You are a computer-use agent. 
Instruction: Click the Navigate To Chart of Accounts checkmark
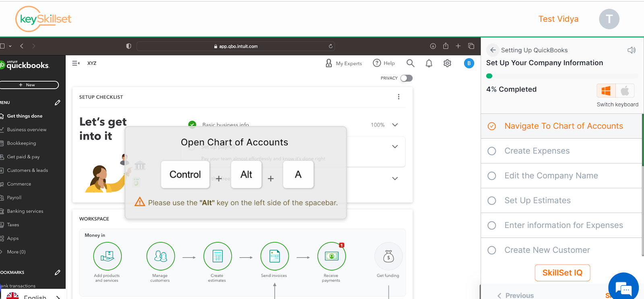click(x=491, y=126)
